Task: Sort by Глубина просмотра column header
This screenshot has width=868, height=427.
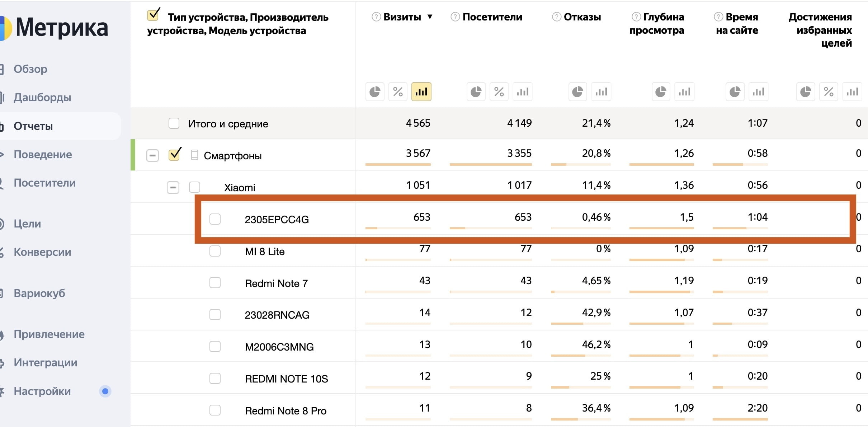Action: (657, 24)
